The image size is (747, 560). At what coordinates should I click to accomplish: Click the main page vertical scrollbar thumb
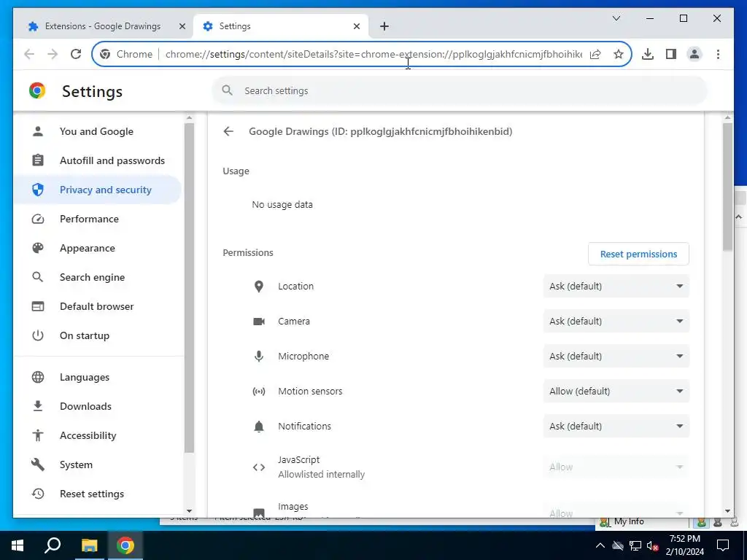tap(727, 187)
